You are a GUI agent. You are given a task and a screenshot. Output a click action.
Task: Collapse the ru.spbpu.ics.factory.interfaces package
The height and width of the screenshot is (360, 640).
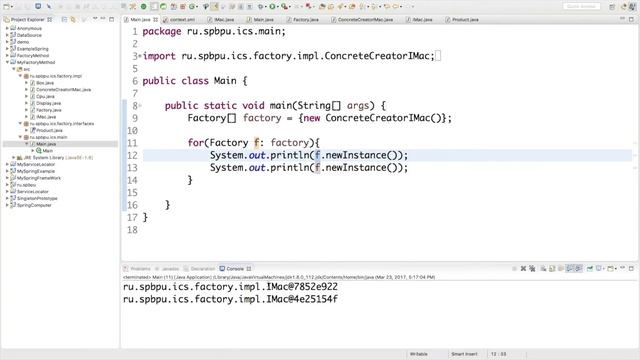pyautogui.click(x=20, y=123)
